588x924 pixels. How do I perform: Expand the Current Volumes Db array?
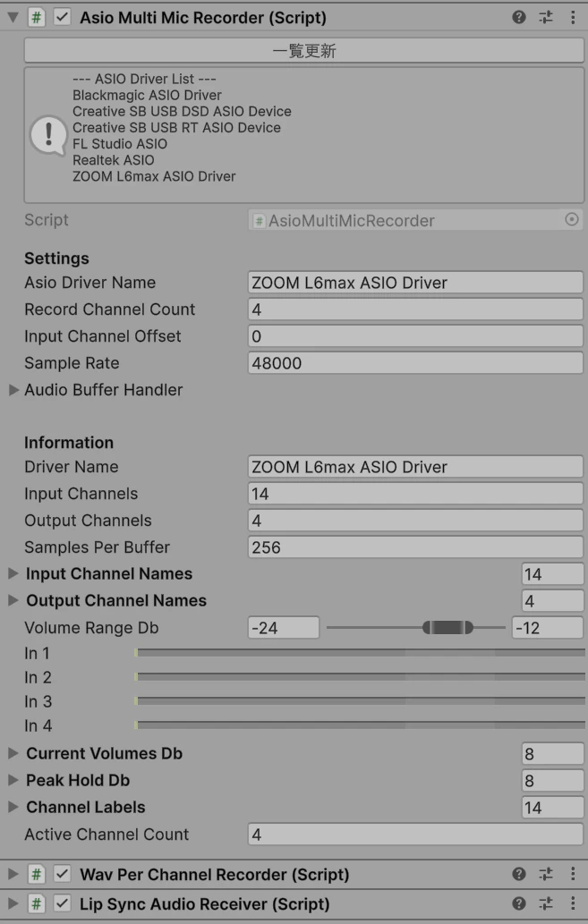(13, 753)
